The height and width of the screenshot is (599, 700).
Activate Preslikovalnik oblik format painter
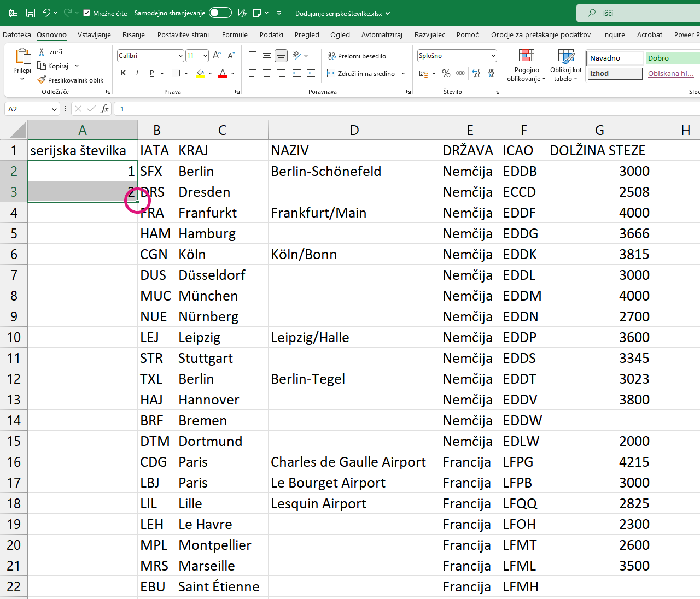coord(71,80)
